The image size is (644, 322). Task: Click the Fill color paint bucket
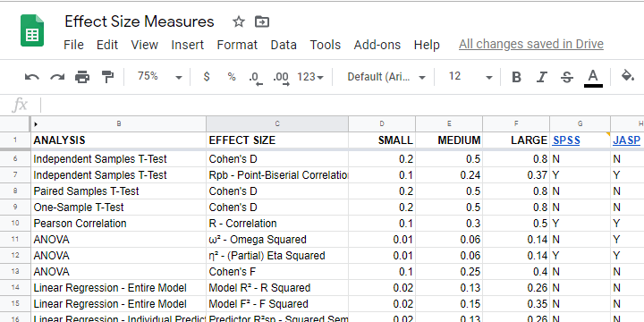coord(627,76)
